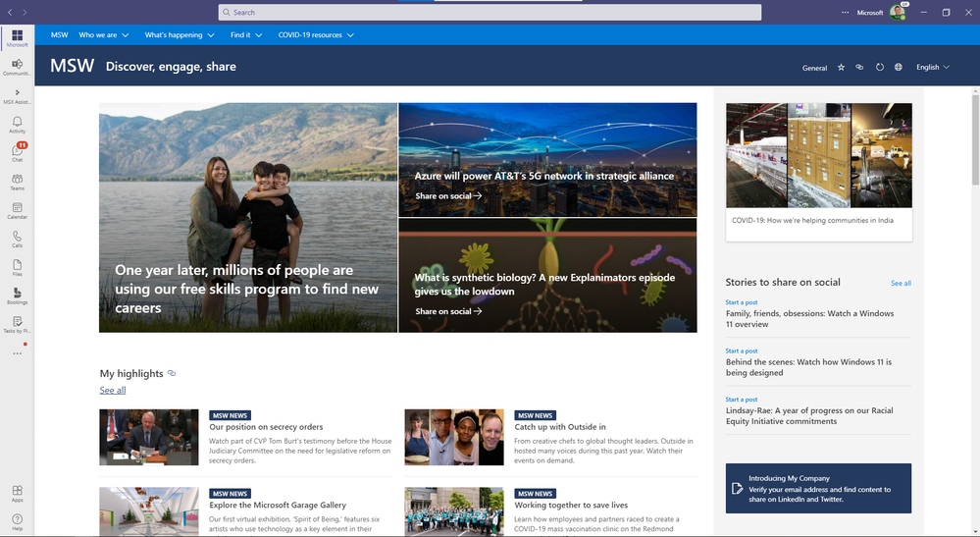
Task: Click the MSW site logo title
Action: pos(72,66)
